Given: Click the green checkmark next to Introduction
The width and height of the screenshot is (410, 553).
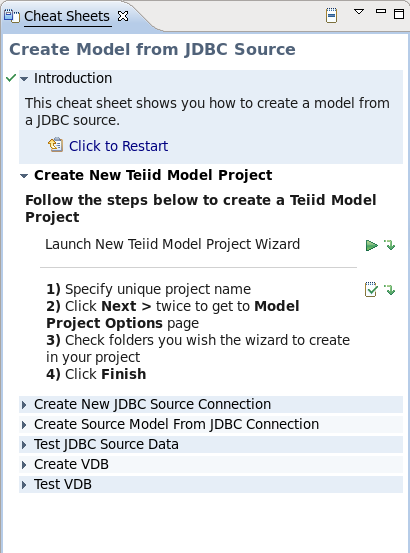Looking at the screenshot, I should click(x=11, y=78).
